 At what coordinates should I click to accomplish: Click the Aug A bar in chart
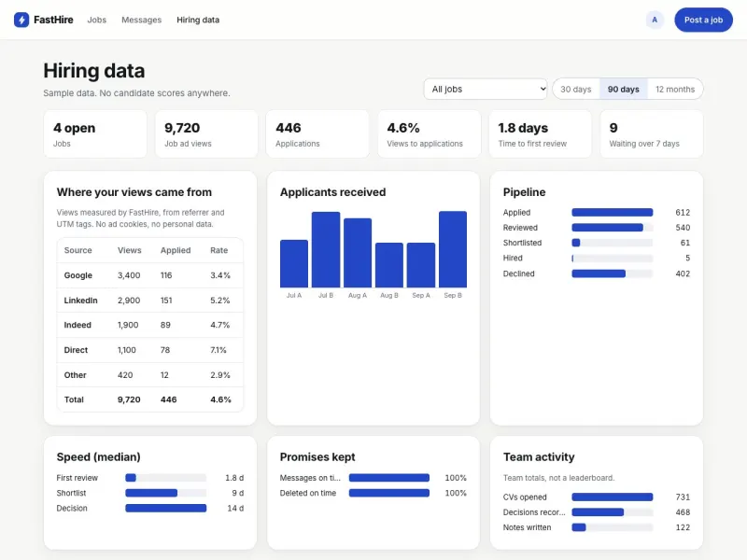(358, 253)
